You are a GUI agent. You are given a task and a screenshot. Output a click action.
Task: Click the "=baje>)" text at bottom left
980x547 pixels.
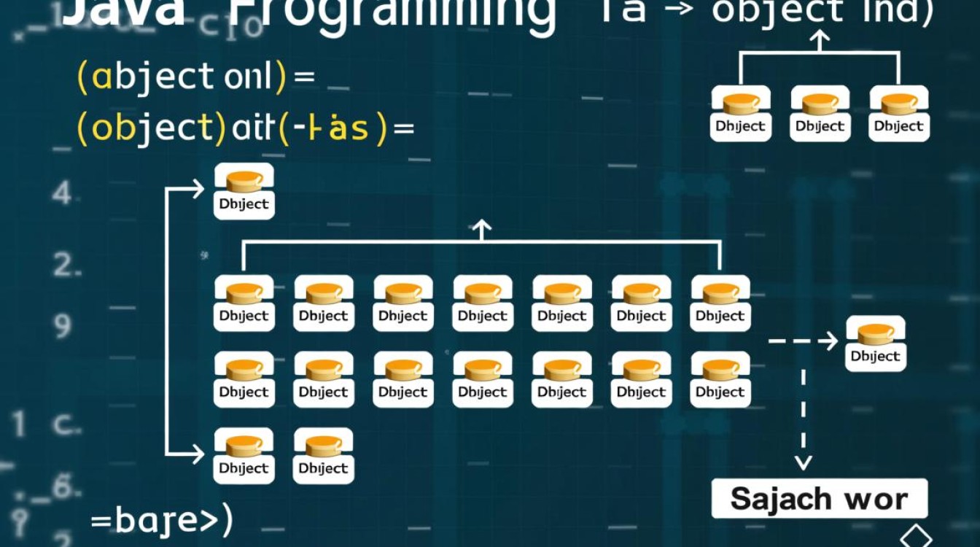point(160,521)
